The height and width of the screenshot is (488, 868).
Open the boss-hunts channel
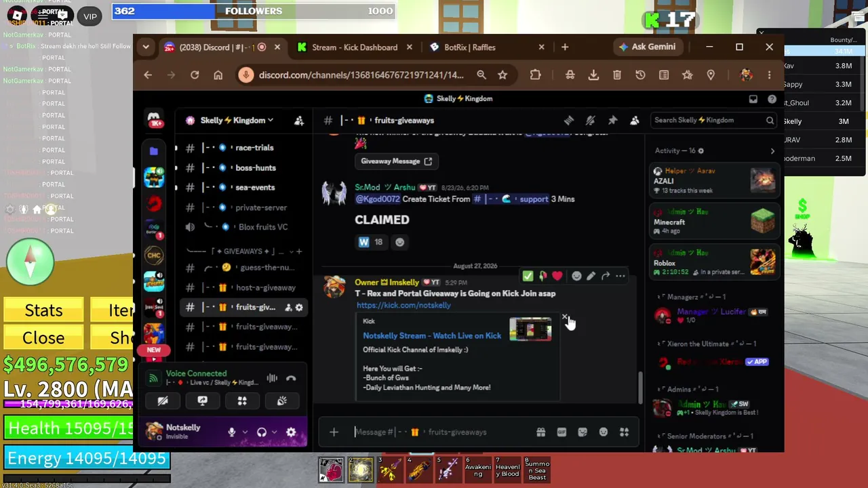click(x=244, y=167)
